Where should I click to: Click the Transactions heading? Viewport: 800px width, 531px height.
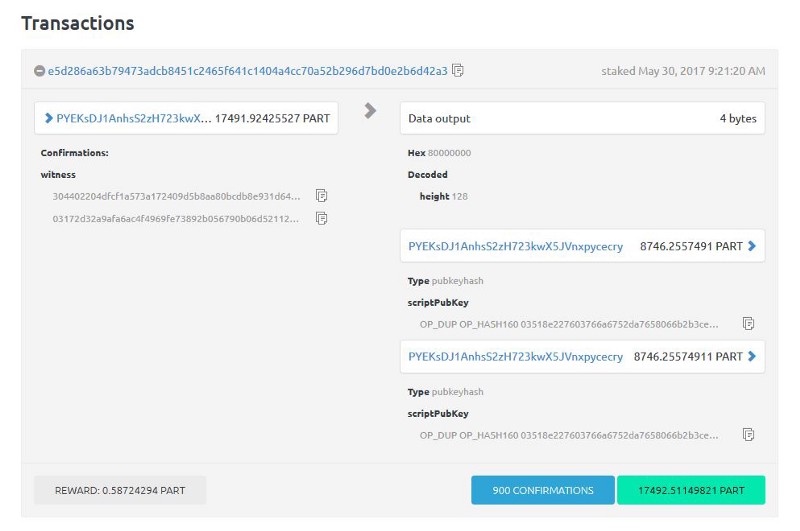click(78, 23)
